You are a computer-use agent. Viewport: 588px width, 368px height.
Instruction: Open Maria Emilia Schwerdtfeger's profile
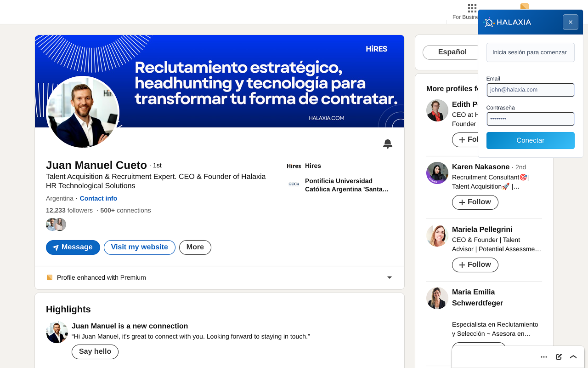tap(477, 298)
